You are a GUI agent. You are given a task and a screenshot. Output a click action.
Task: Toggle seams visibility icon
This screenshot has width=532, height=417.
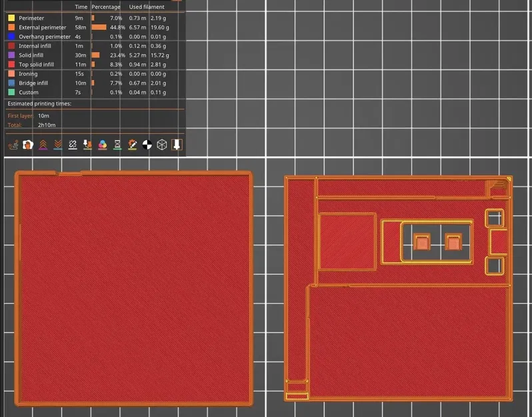click(73, 145)
